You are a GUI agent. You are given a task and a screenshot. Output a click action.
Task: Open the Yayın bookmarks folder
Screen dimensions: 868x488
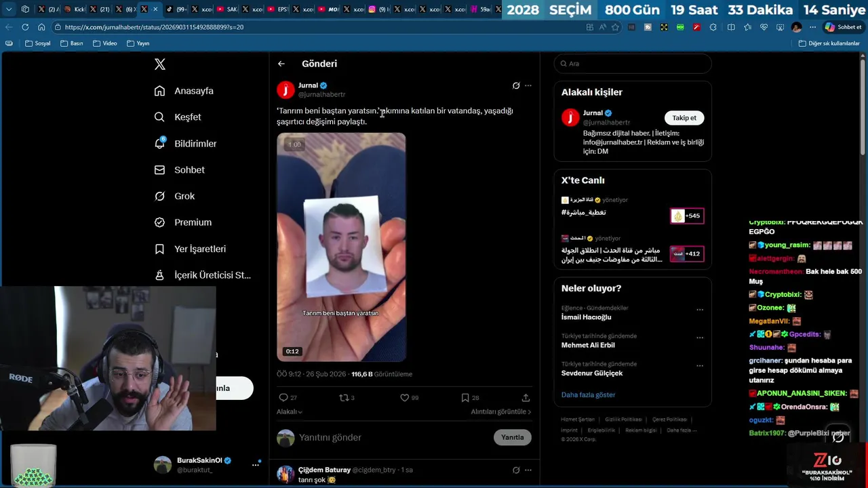[x=138, y=43]
